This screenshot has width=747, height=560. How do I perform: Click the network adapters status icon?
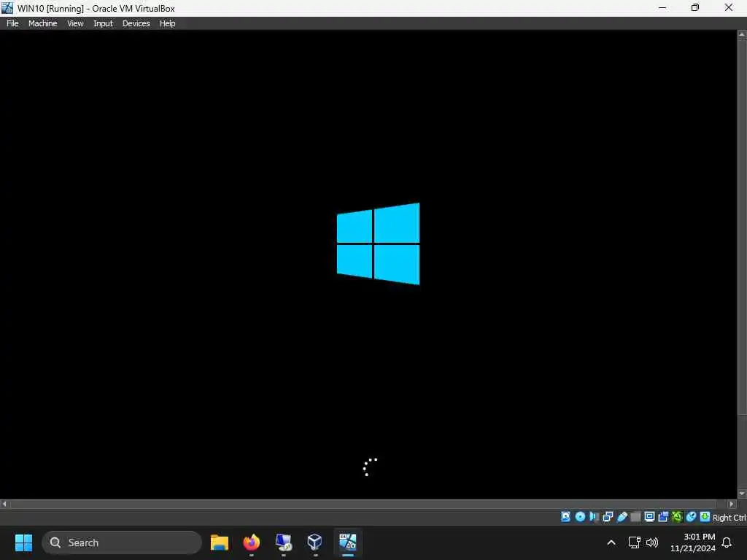[608, 517]
